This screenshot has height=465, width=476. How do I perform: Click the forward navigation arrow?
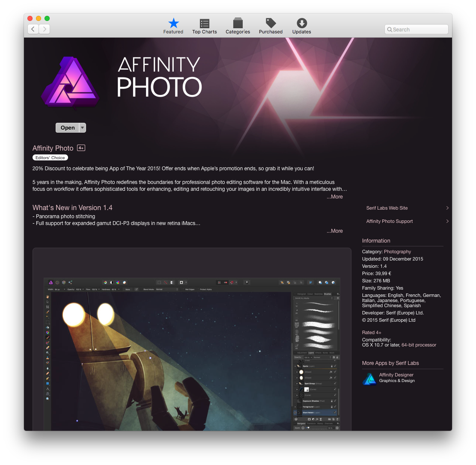click(45, 29)
